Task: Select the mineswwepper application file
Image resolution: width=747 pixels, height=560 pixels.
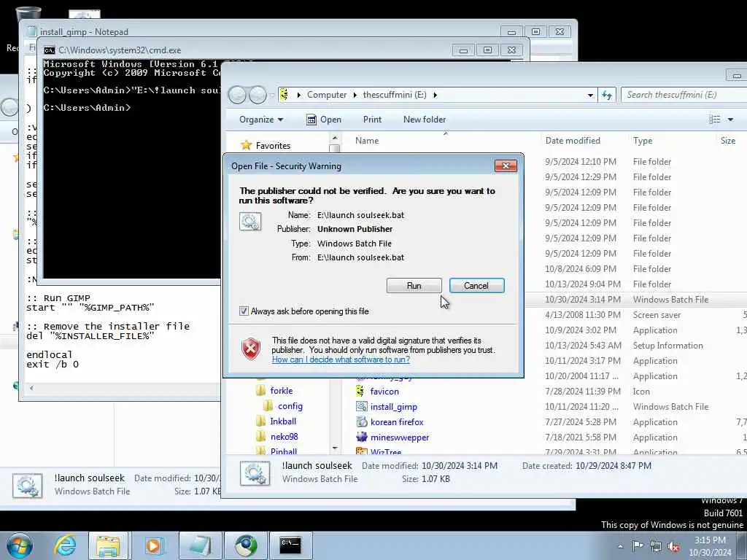Action: (400, 437)
